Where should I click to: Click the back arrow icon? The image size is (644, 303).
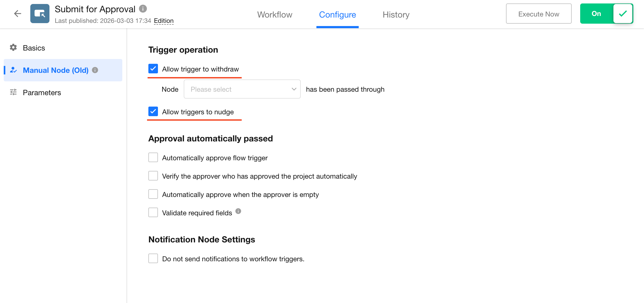pos(18,14)
